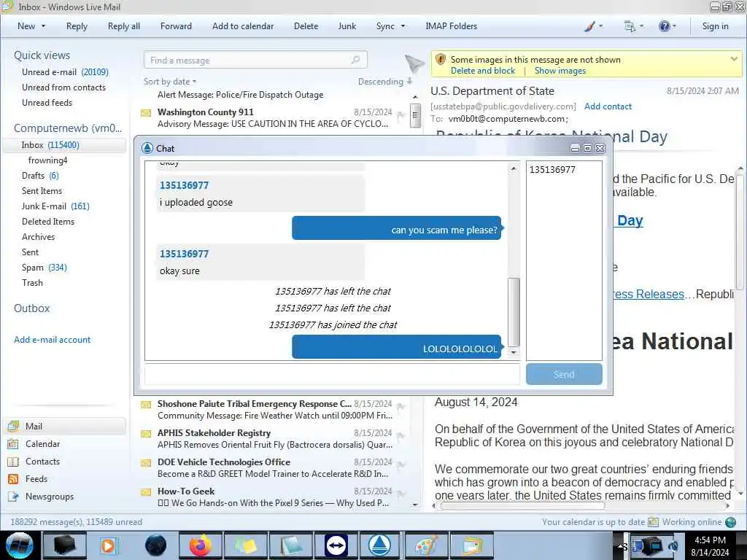Collapse the image warning bar chevron
The image size is (747, 560).
tap(734, 59)
